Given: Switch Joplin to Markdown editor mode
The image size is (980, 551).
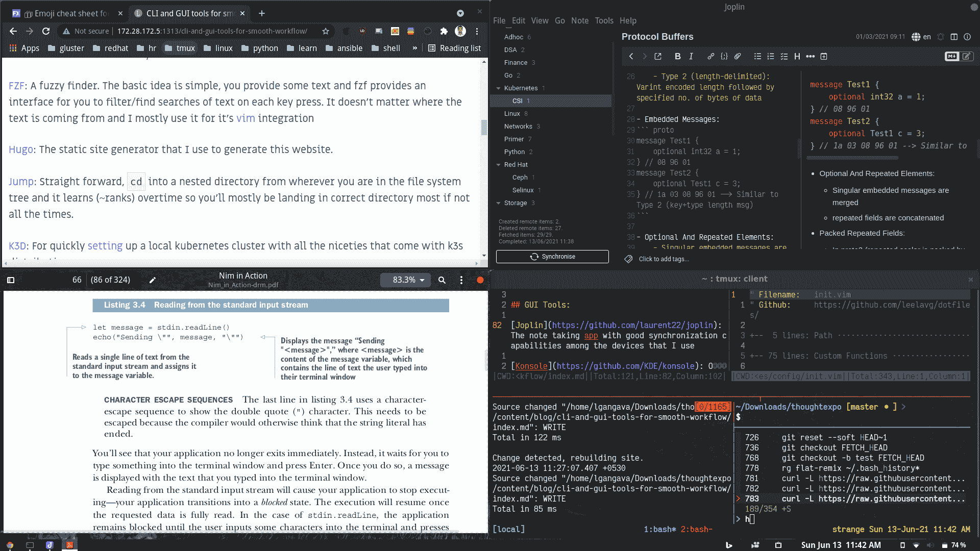Looking at the screenshot, I should (x=952, y=57).
